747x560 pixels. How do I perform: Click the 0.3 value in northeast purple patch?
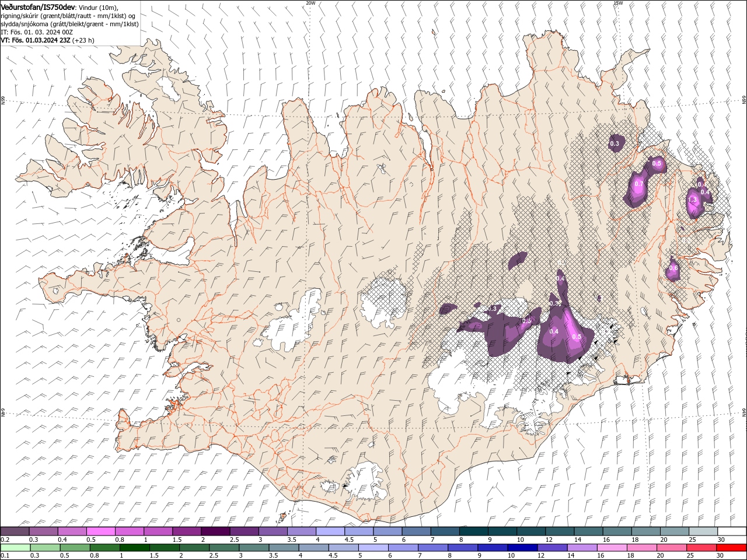tap(615, 143)
